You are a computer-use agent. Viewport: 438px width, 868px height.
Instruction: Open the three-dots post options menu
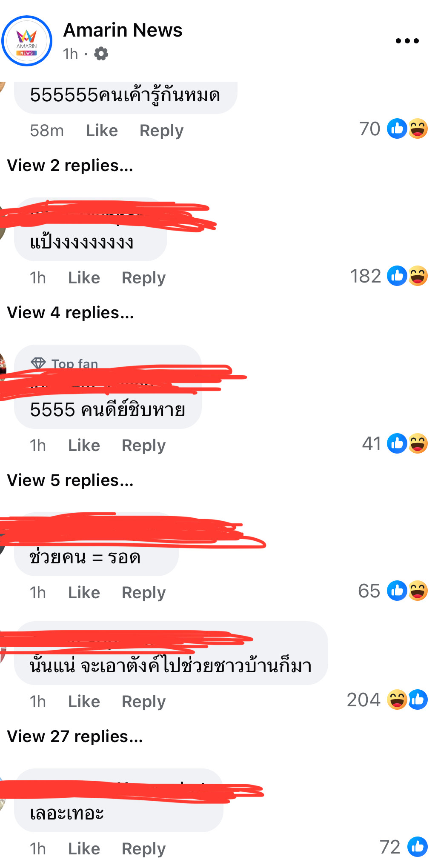tap(407, 41)
